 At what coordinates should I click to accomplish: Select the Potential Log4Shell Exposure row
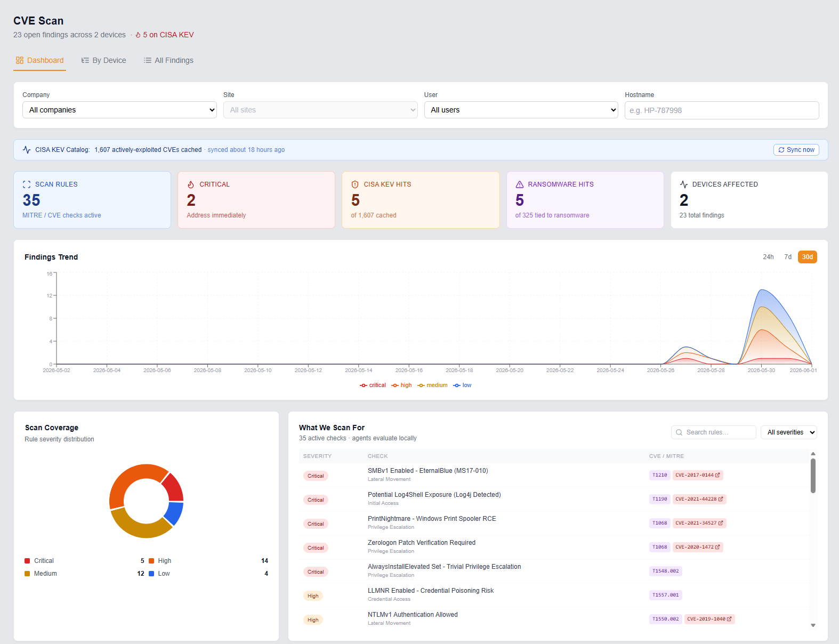point(554,499)
